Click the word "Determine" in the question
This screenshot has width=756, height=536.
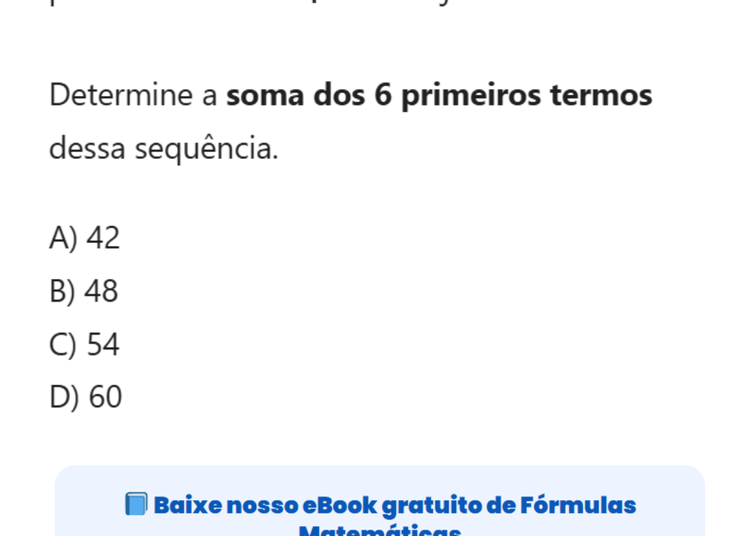[122, 95]
